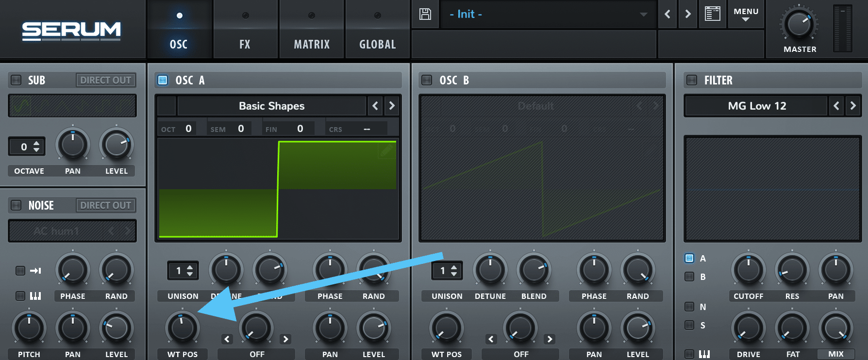
Task: Switch to the OSC tab
Action: pos(179,29)
